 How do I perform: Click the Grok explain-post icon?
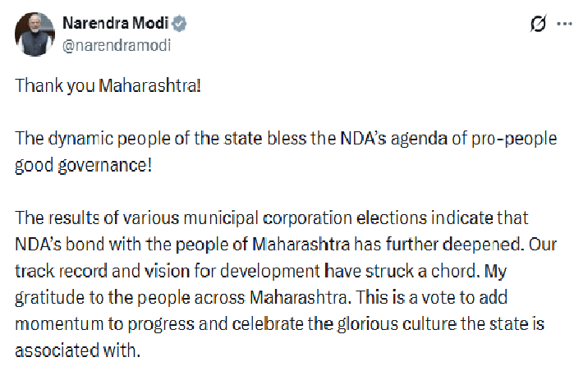point(538,25)
